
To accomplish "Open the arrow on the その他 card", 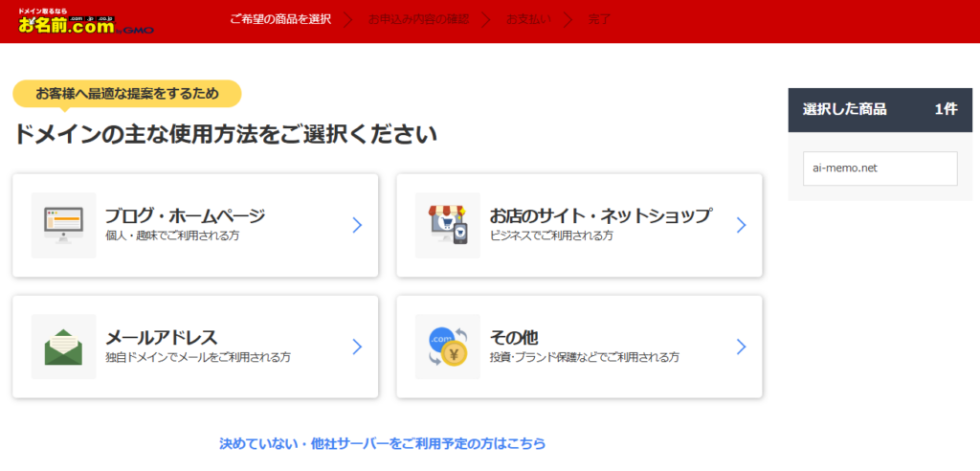I will pos(741,347).
